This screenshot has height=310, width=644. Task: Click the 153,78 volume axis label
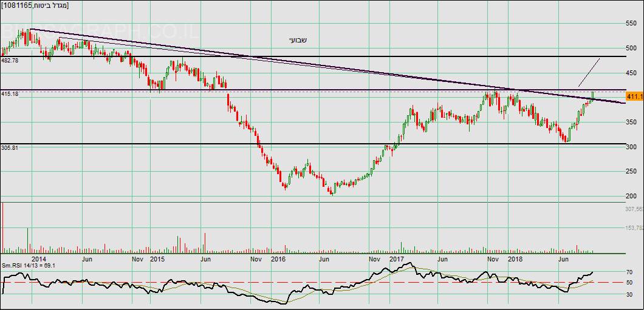634,228
